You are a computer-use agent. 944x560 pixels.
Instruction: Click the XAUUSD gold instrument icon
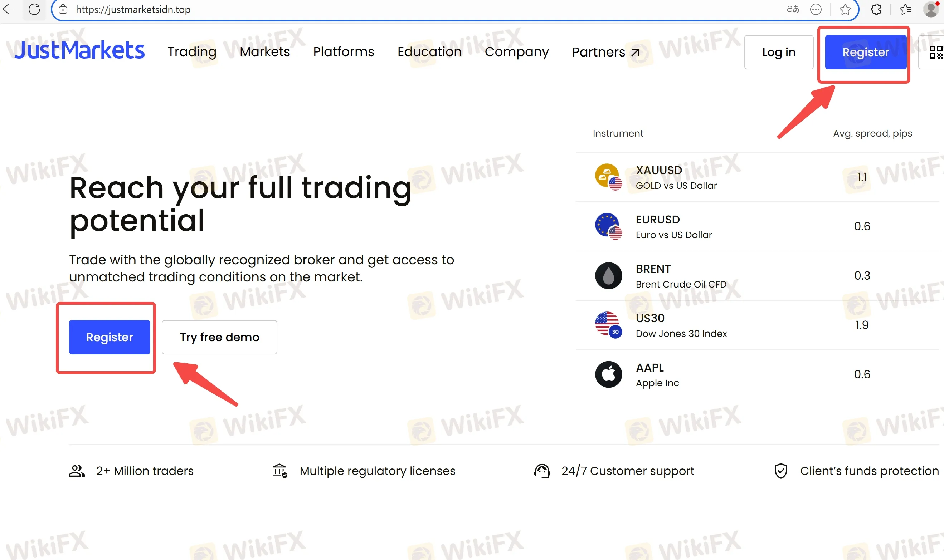pyautogui.click(x=608, y=177)
